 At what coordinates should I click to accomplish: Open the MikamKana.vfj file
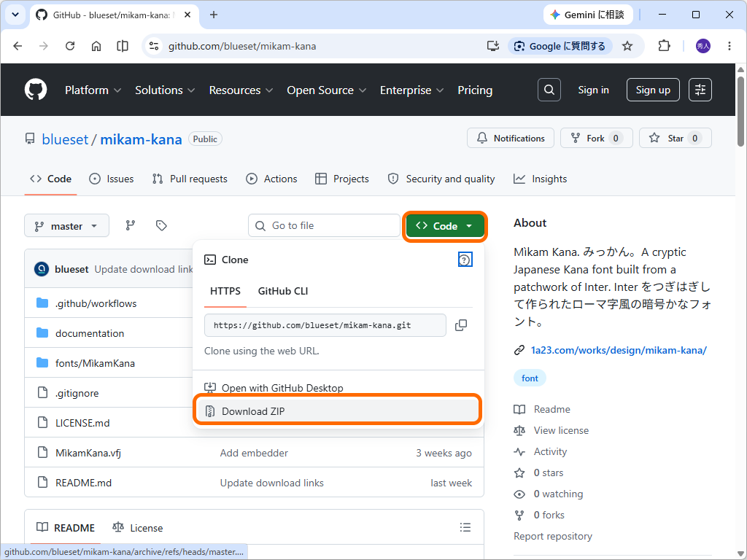click(x=88, y=453)
